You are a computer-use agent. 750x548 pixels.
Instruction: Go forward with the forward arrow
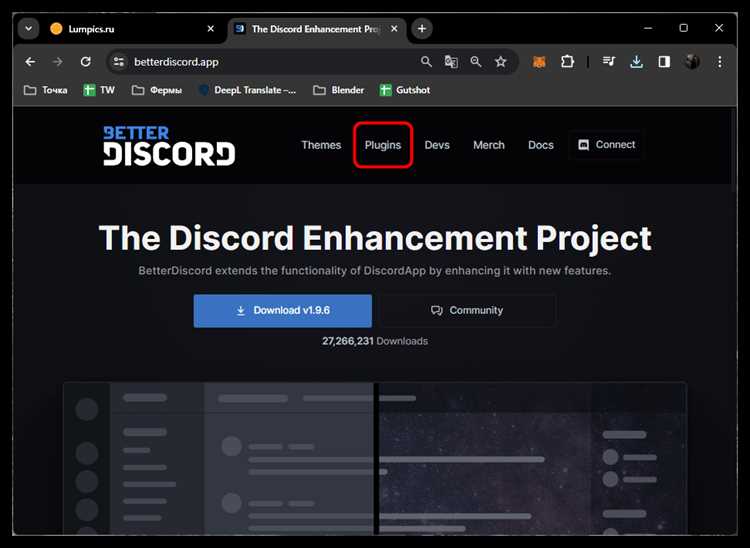(x=57, y=62)
